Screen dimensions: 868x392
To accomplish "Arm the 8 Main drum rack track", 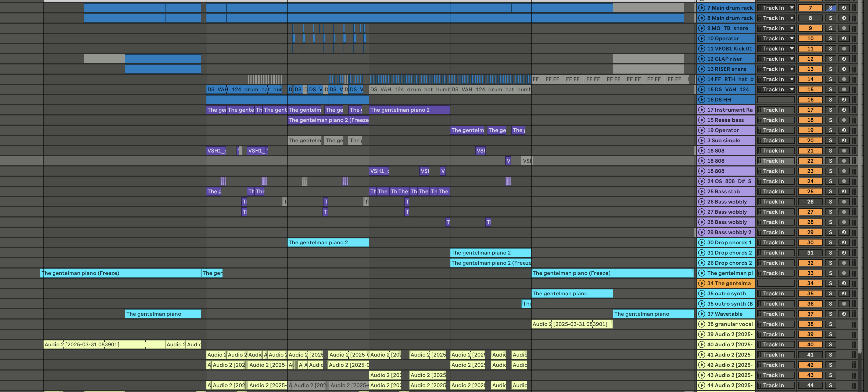I will [844, 18].
